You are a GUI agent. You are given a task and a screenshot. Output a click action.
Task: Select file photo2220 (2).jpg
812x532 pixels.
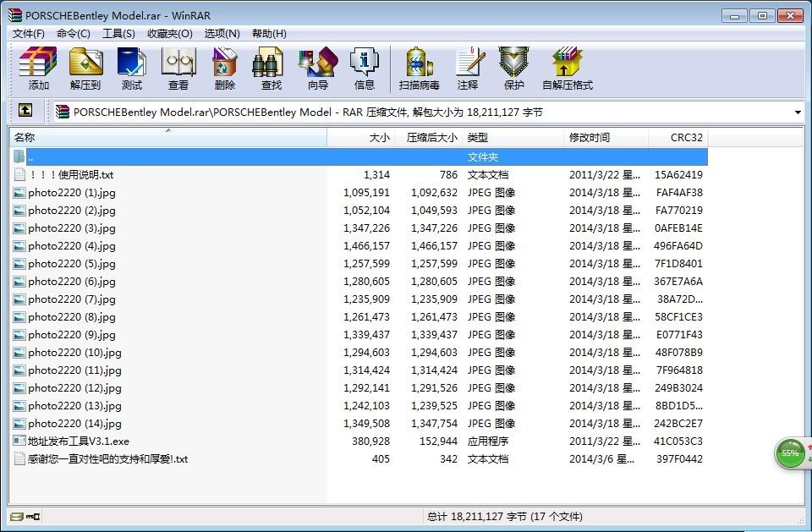click(x=71, y=211)
